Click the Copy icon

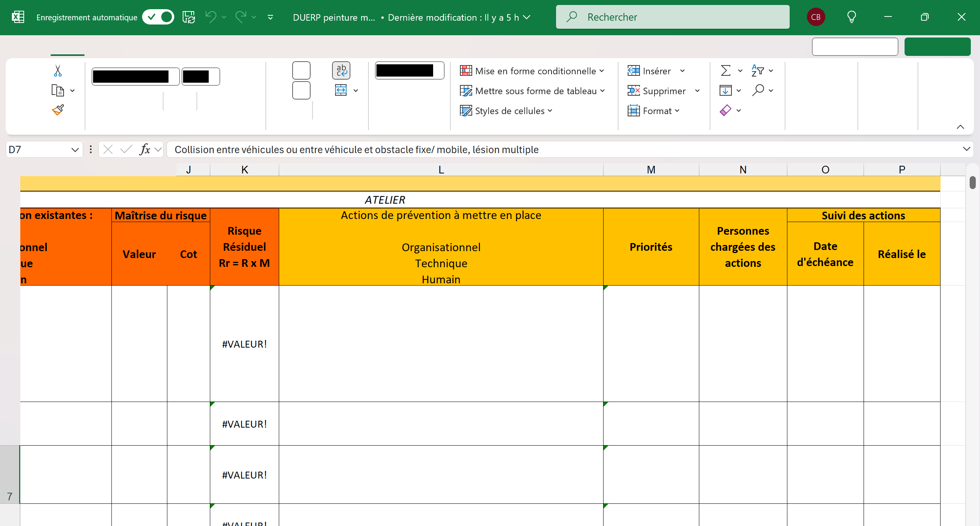pyautogui.click(x=57, y=91)
